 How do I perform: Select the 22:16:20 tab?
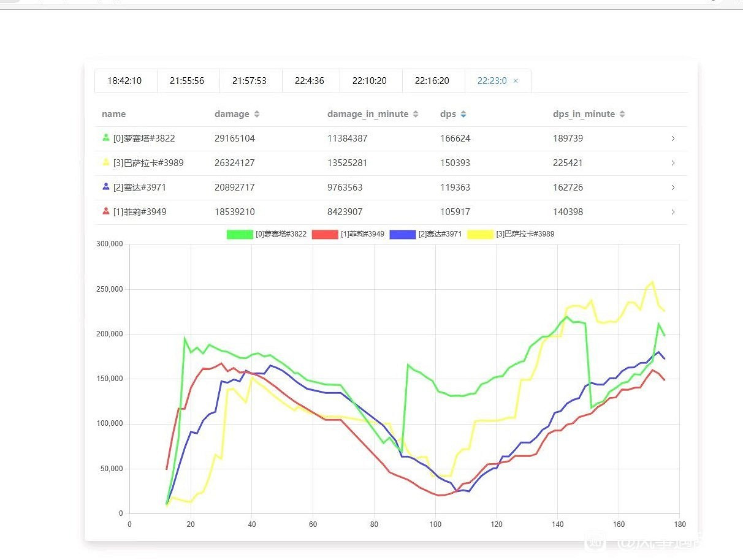[x=432, y=81]
